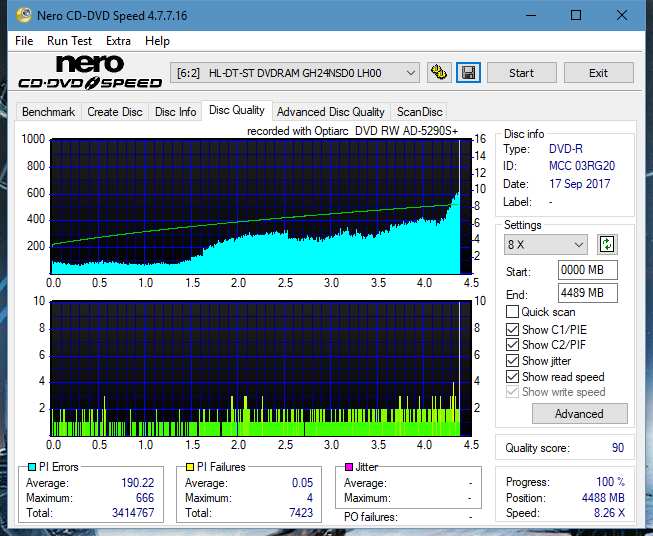Click the Quality score value 90
This screenshot has height=536, width=653.
[x=618, y=448]
